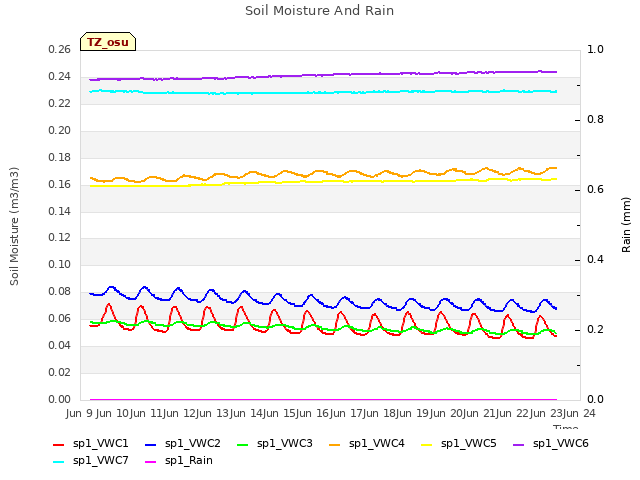Click the 0.08 left axis value
The width and height of the screenshot is (640, 480).
[x=60, y=292]
